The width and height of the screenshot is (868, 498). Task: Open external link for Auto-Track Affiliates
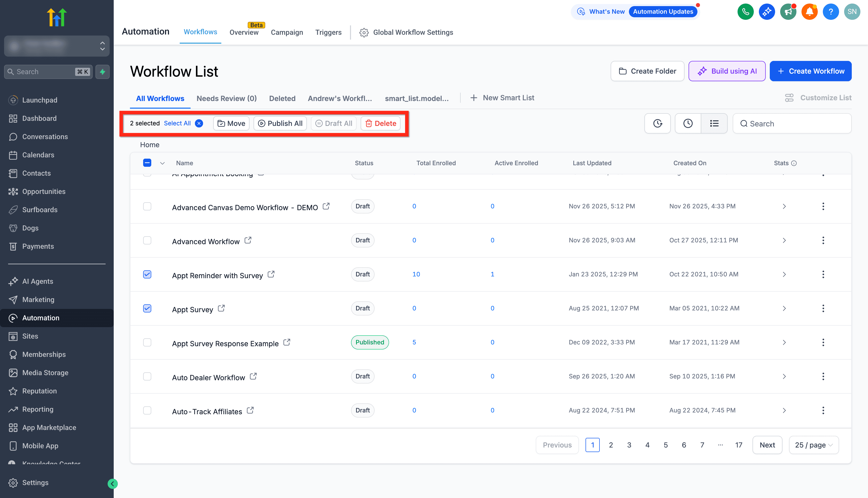pyautogui.click(x=250, y=410)
